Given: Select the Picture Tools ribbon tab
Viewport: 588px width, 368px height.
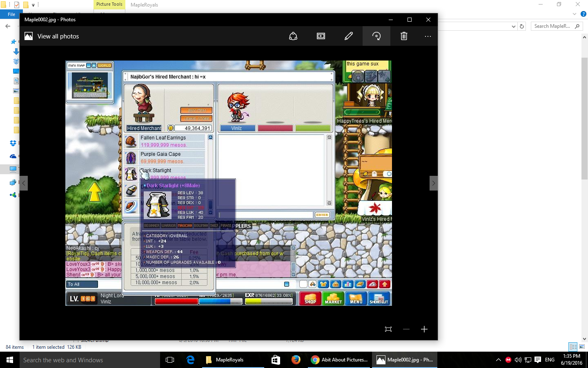Looking at the screenshot, I should click(109, 4).
